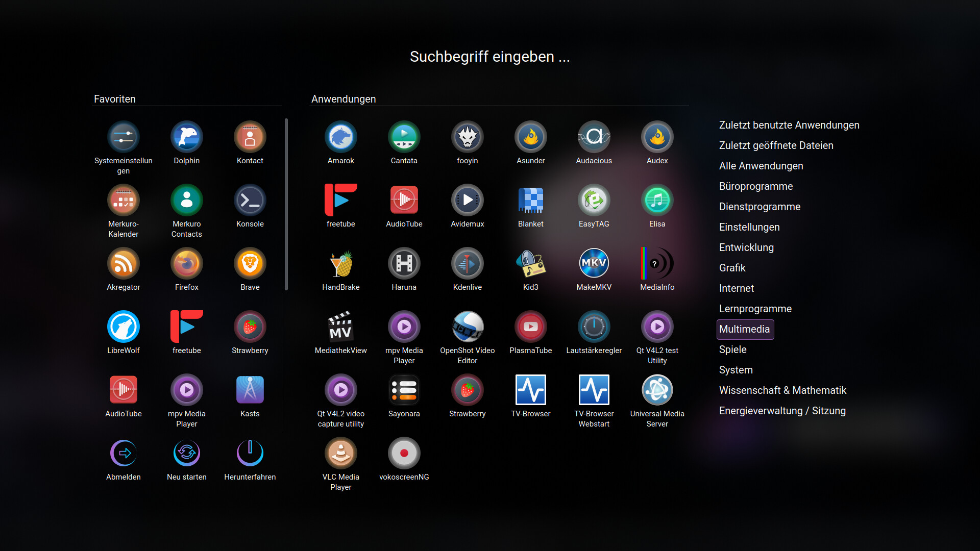Screen dimensions: 980x551
Task: Start the fooyin application
Action: [468, 143]
